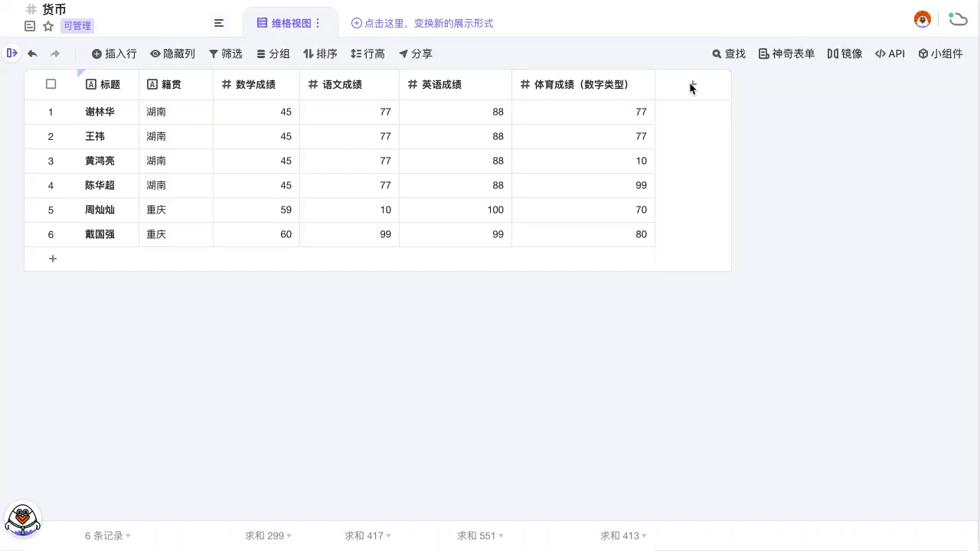Open the 镜像 mirror feature
Image resolution: width=980 pixels, height=551 pixels.
(x=844, y=54)
